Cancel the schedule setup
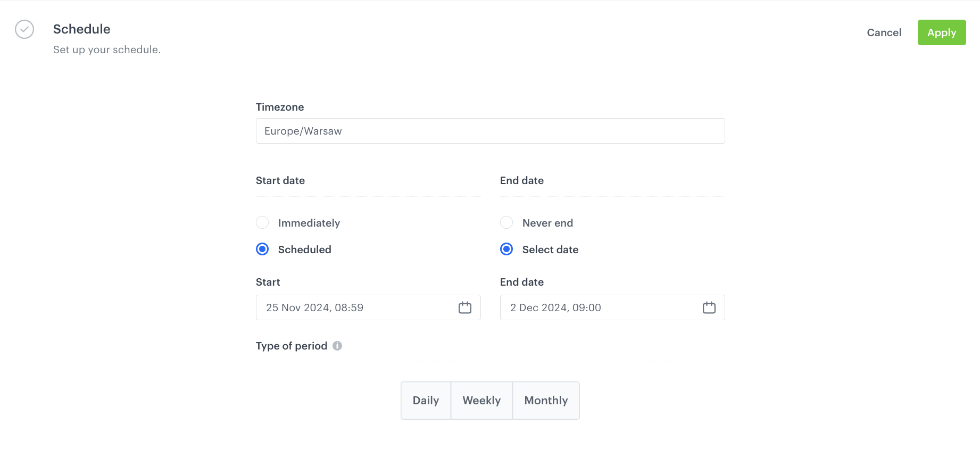980x466 pixels. point(884,32)
